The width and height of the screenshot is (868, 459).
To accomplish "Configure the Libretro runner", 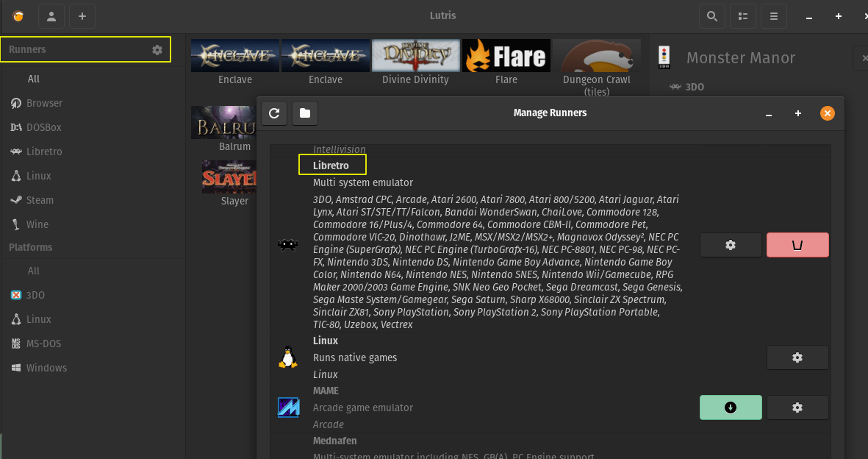I will (730, 245).
